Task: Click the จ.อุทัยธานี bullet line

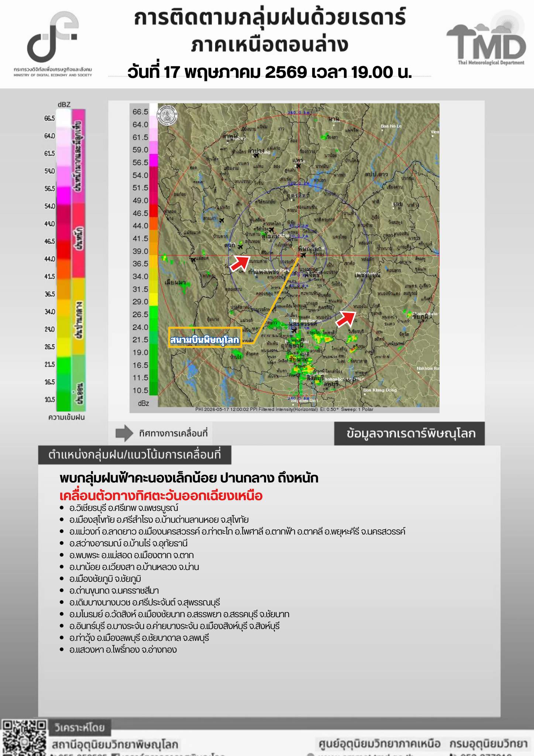Action: tap(128, 543)
